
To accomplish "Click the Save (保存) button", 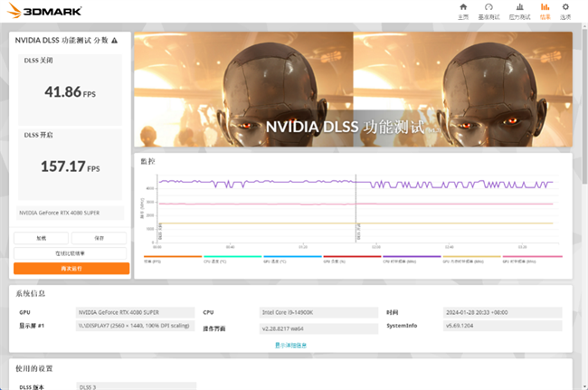I will click(x=99, y=238).
